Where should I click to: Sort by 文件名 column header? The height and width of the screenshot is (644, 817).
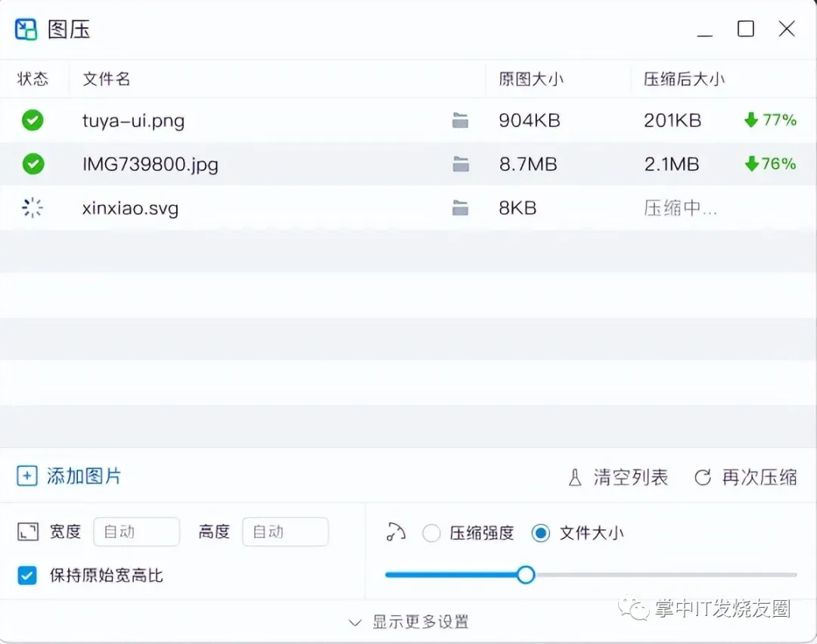point(107,79)
